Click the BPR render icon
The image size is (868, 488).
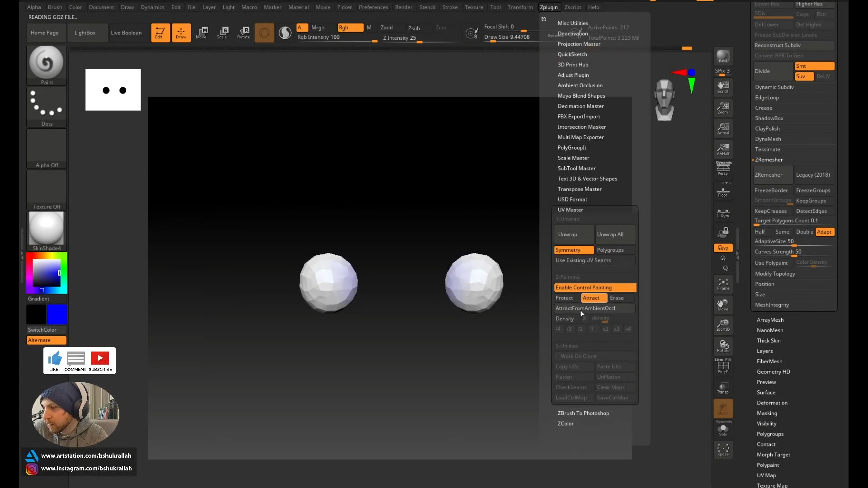[723, 56]
